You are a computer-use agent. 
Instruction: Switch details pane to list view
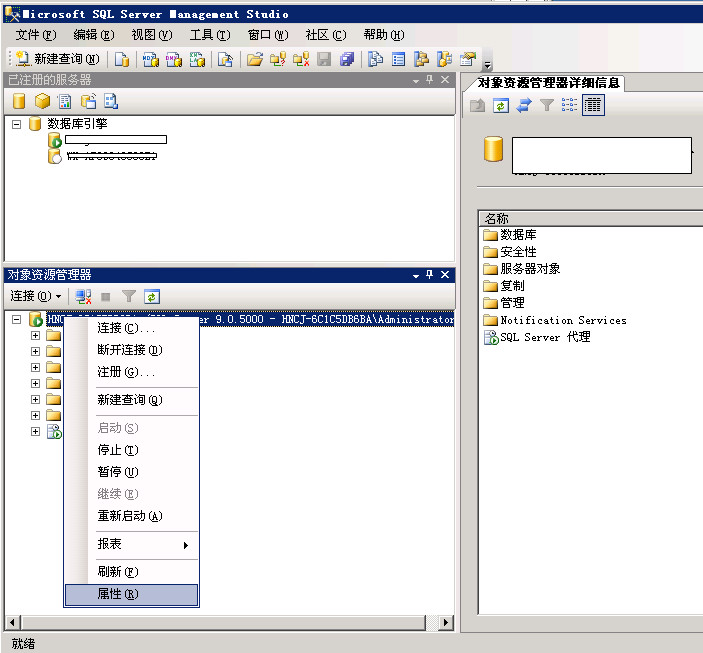[x=569, y=105]
